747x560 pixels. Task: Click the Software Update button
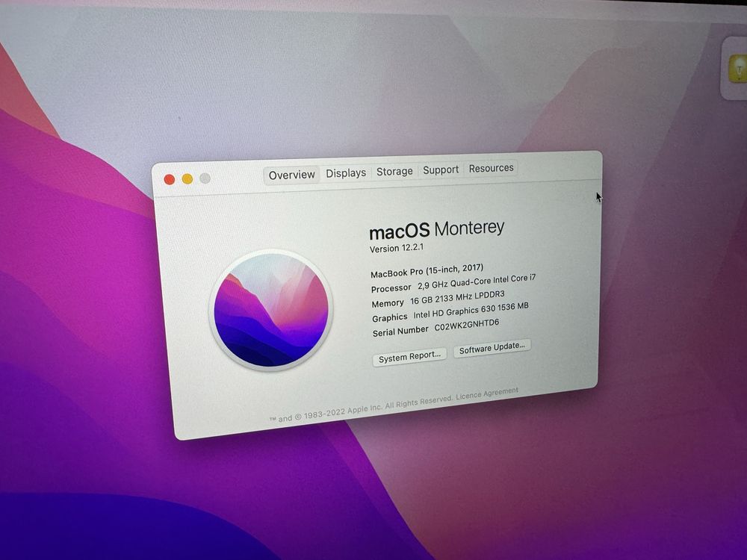[492, 348]
